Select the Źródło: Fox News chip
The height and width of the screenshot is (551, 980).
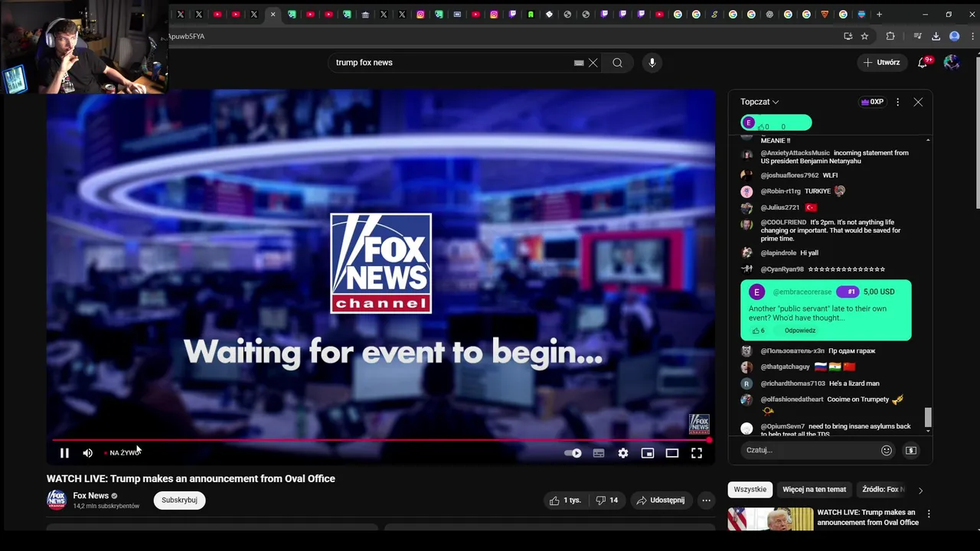point(883,490)
